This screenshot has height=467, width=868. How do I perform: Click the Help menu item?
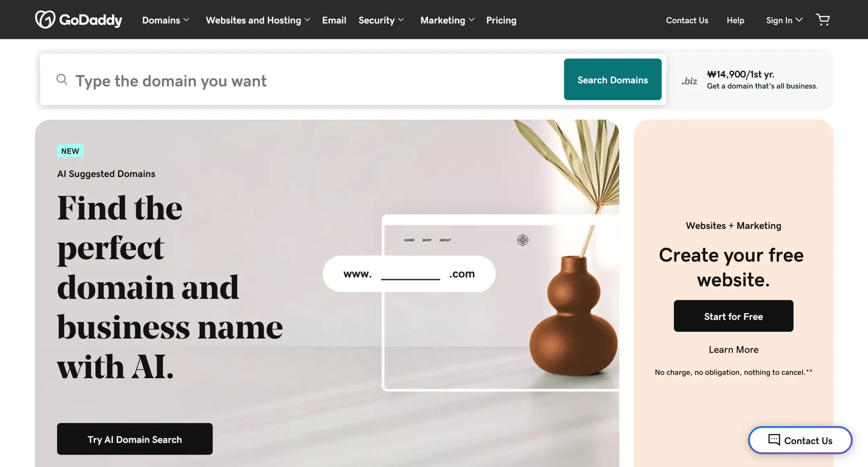tap(735, 20)
